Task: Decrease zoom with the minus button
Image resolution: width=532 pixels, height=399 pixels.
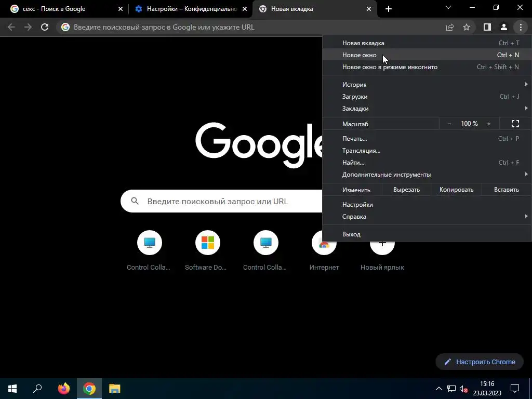Action: point(449,124)
